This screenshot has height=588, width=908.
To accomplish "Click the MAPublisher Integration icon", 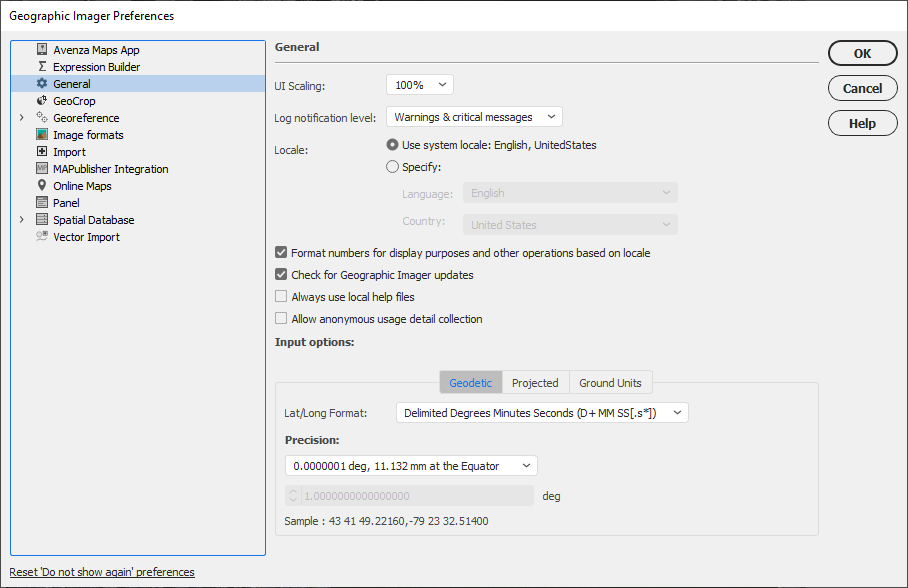I will tap(42, 169).
